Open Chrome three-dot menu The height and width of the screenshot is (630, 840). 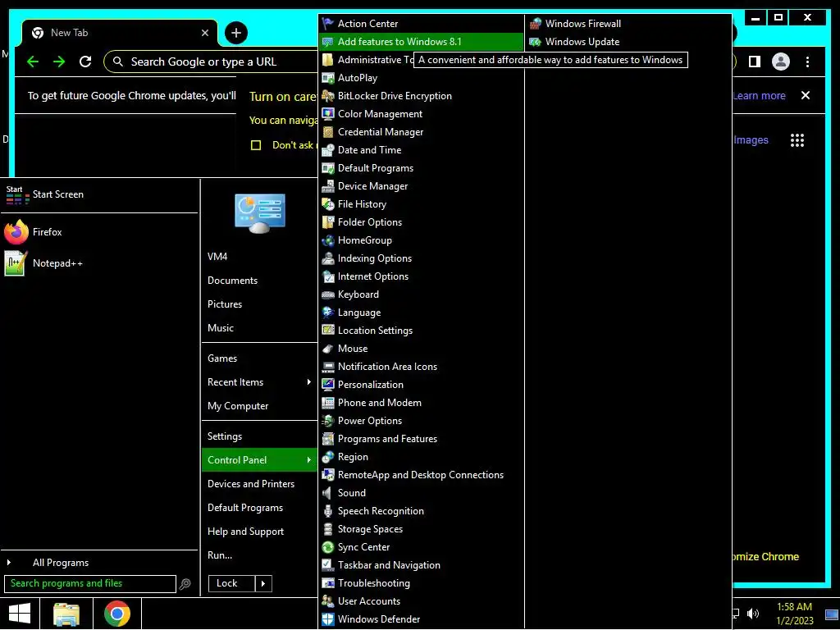(x=807, y=62)
